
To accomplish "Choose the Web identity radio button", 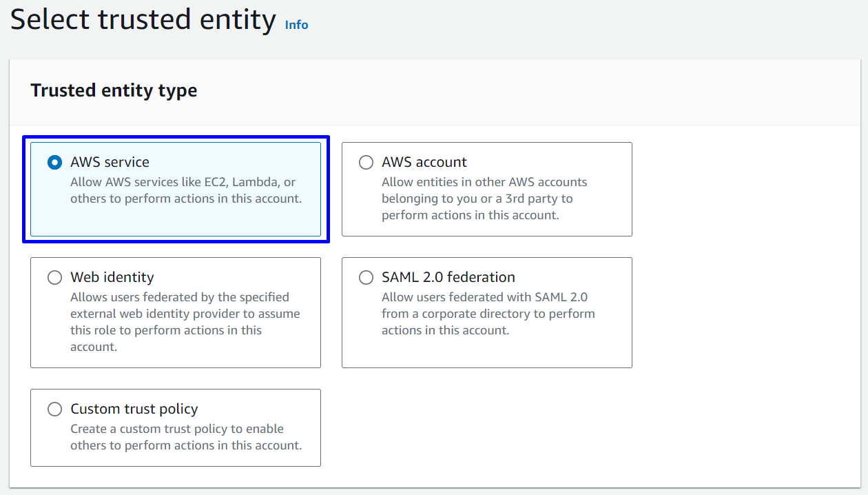I will [x=54, y=278].
